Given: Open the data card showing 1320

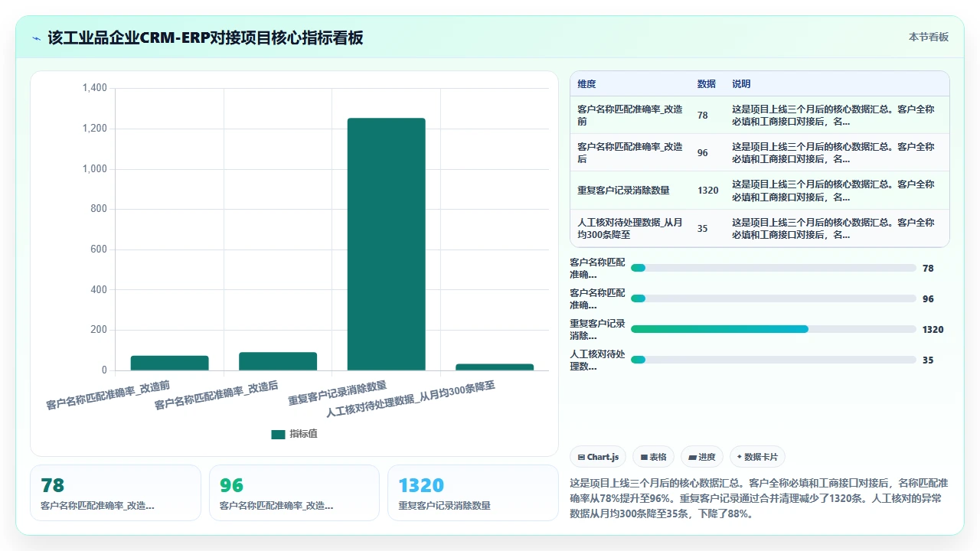Looking at the screenshot, I should (x=473, y=493).
